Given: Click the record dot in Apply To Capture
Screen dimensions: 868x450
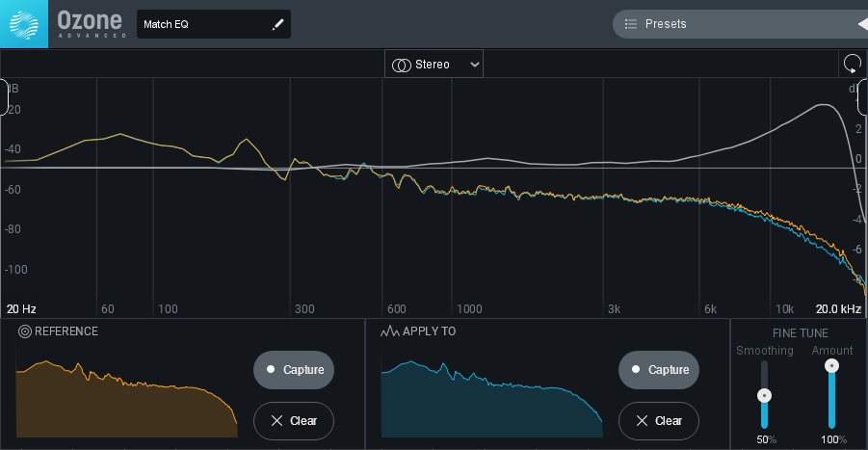Looking at the screenshot, I should 636,369.
